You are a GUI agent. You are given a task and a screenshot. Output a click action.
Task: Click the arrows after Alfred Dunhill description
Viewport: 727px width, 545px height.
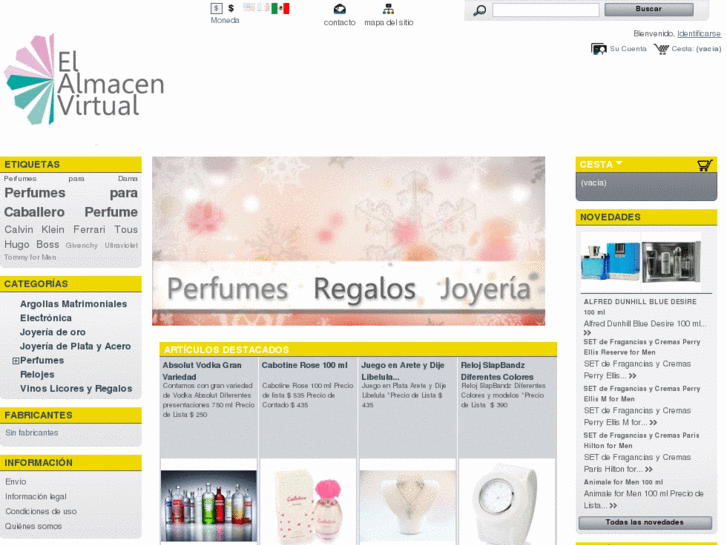(587, 333)
